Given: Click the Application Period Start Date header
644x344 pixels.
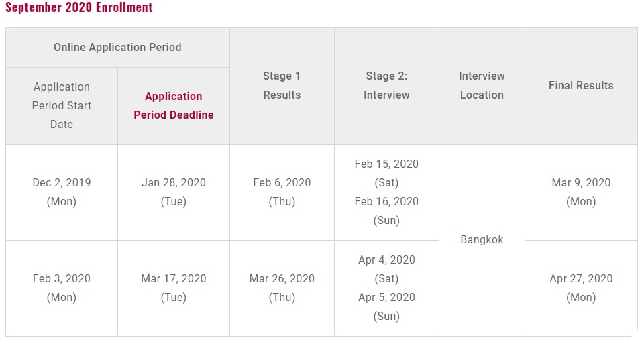Looking at the screenshot, I should tap(62, 105).
